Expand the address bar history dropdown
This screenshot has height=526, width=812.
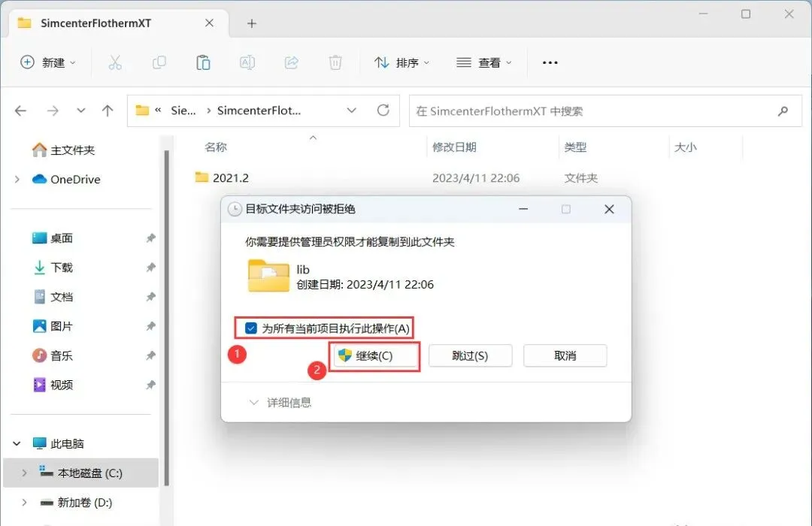click(x=352, y=110)
